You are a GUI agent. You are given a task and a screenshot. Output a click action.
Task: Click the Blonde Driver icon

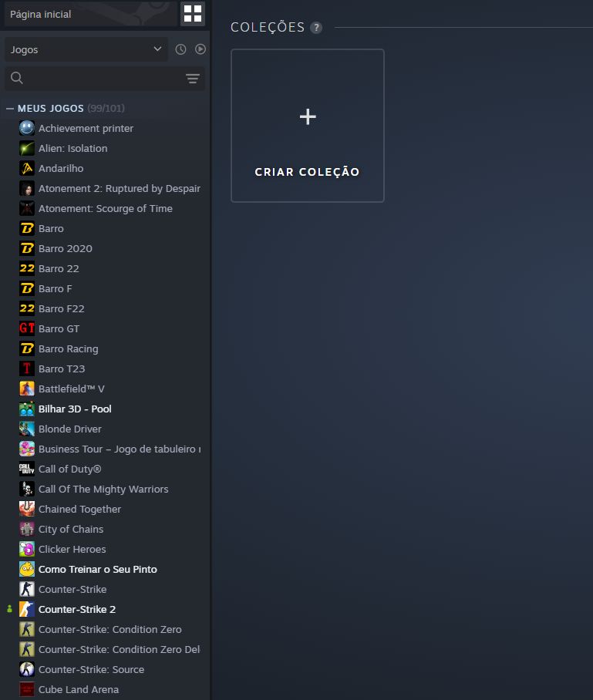[x=27, y=429]
